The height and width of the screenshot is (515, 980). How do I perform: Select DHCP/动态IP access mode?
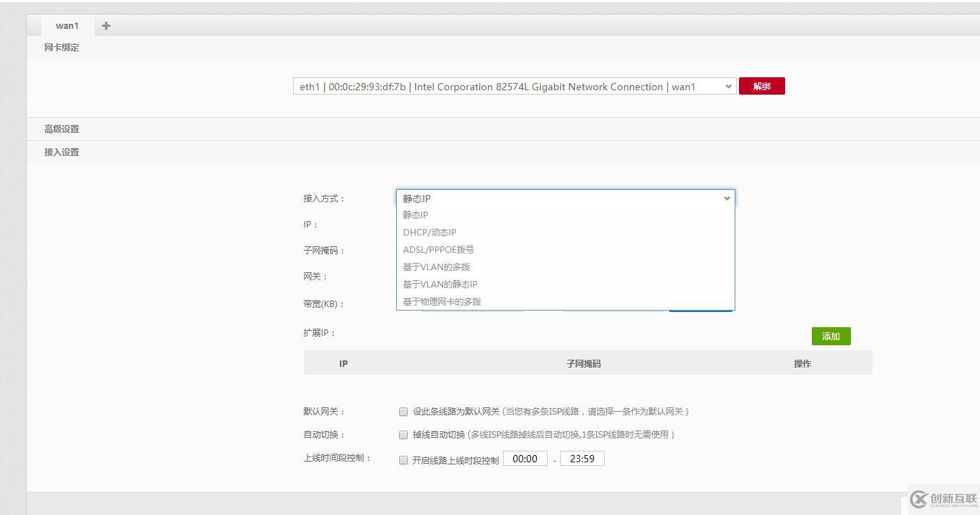tap(430, 232)
